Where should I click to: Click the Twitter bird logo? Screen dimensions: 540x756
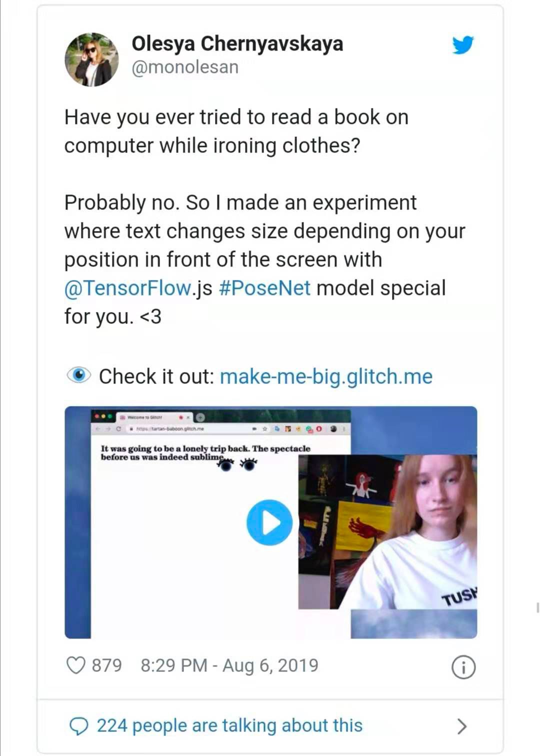[462, 45]
